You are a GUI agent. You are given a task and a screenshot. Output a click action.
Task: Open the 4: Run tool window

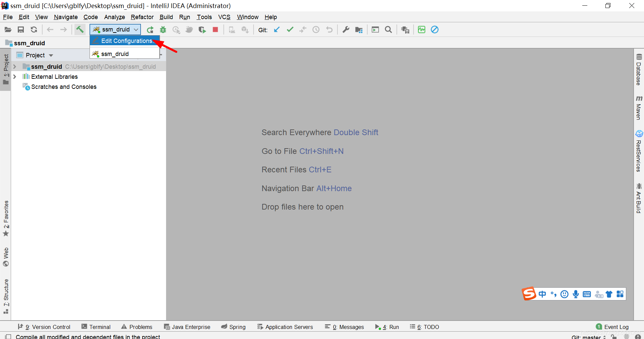pyautogui.click(x=387, y=327)
